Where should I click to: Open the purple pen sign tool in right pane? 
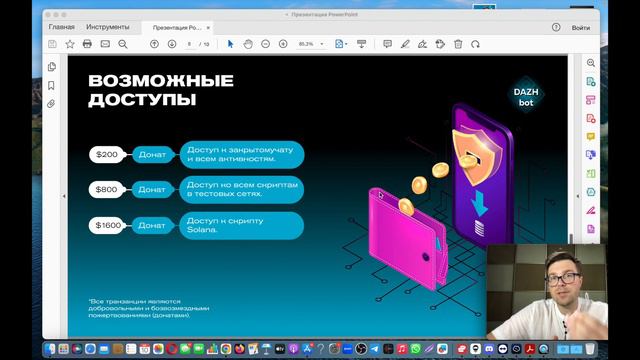click(591, 211)
